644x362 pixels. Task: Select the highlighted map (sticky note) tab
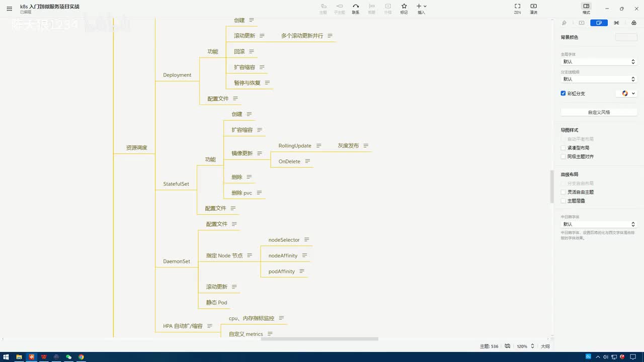click(x=599, y=23)
